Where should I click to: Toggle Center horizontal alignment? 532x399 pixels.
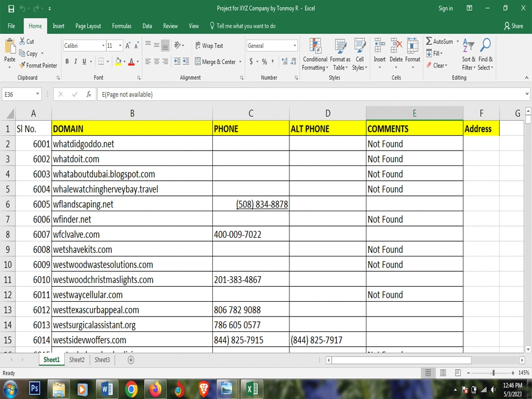[156, 61]
